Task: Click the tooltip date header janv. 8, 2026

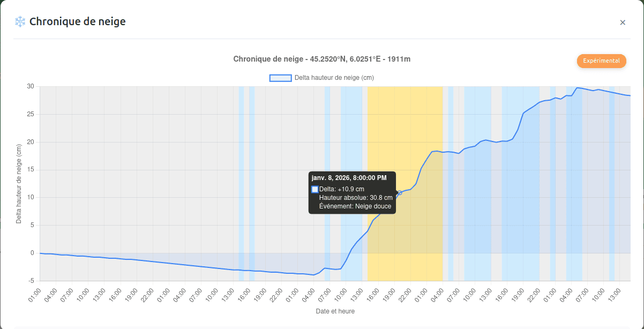Action: (x=349, y=178)
